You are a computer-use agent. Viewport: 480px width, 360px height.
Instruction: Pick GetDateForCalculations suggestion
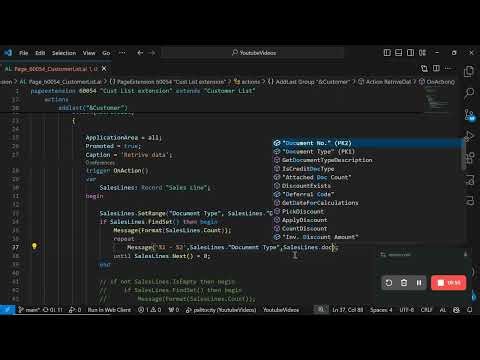tap(367, 203)
